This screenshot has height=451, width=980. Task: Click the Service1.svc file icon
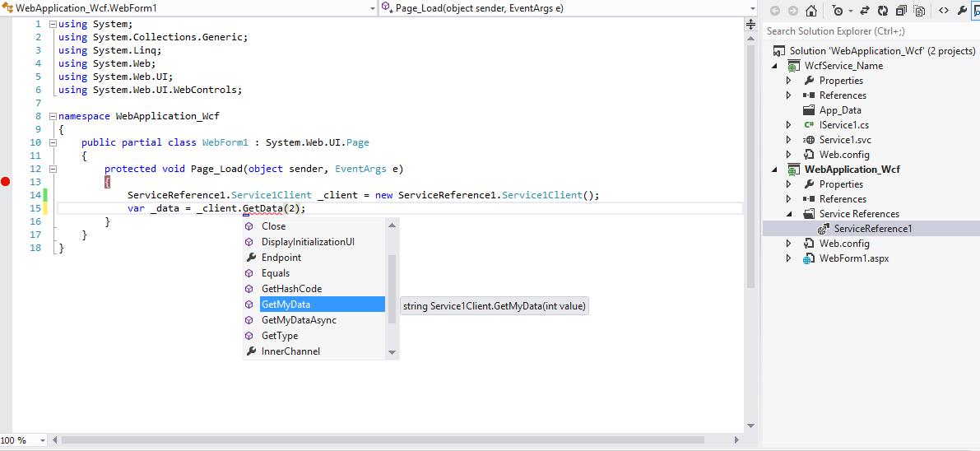click(x=809, y=140)
